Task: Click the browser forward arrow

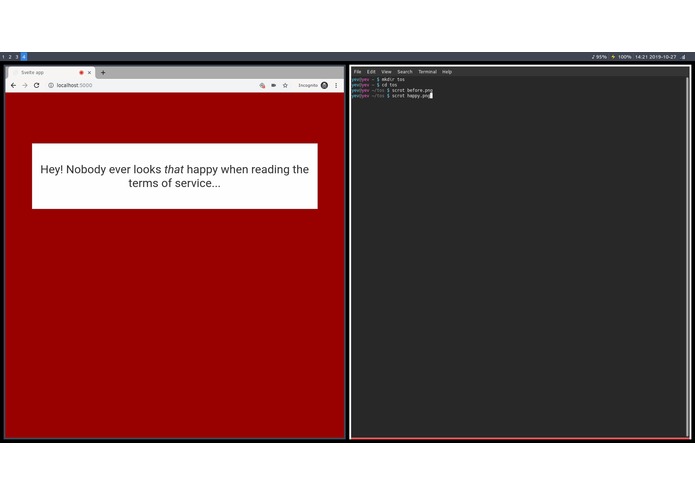Action: coord(25,86)
